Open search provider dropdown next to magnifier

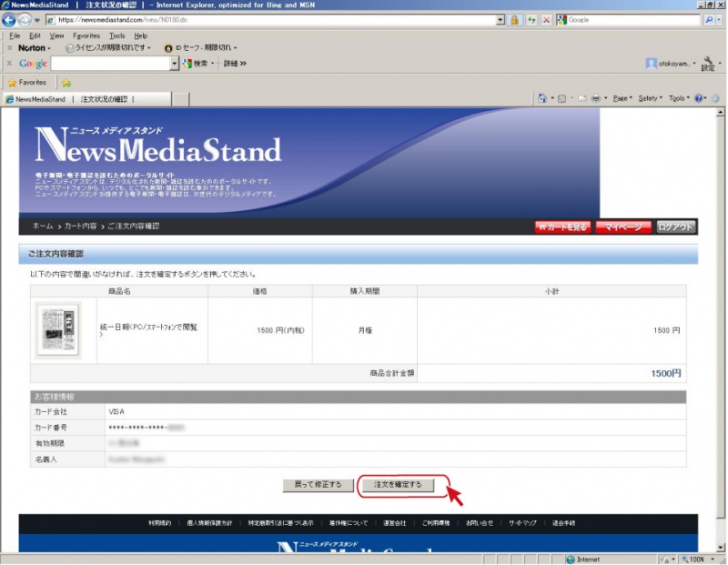(719, 20)
